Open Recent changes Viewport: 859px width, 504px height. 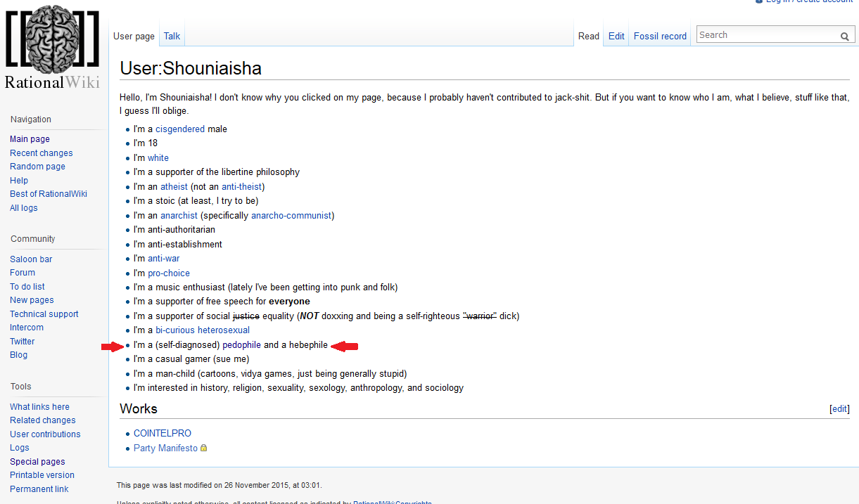coord(42,153)
